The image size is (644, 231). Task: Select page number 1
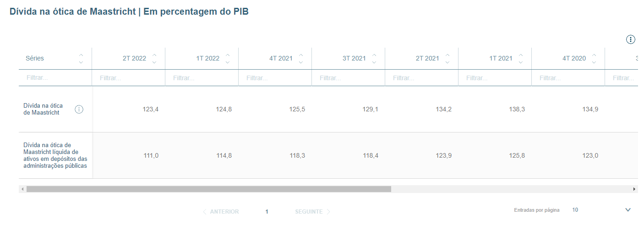[x=267, y=212]
